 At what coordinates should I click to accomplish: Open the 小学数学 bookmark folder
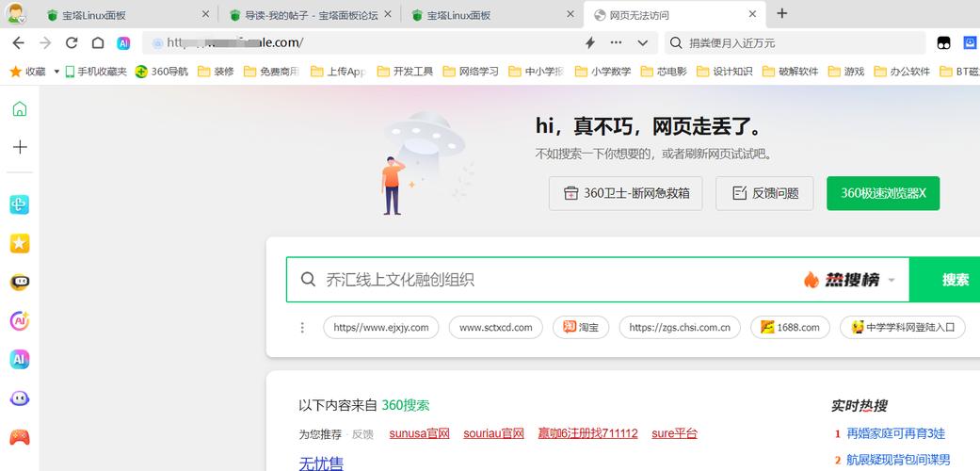click(603, 72)
